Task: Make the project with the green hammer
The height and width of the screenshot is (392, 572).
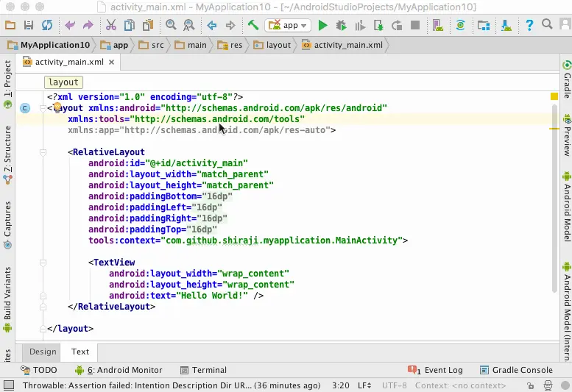Action: tap(253, 25)
